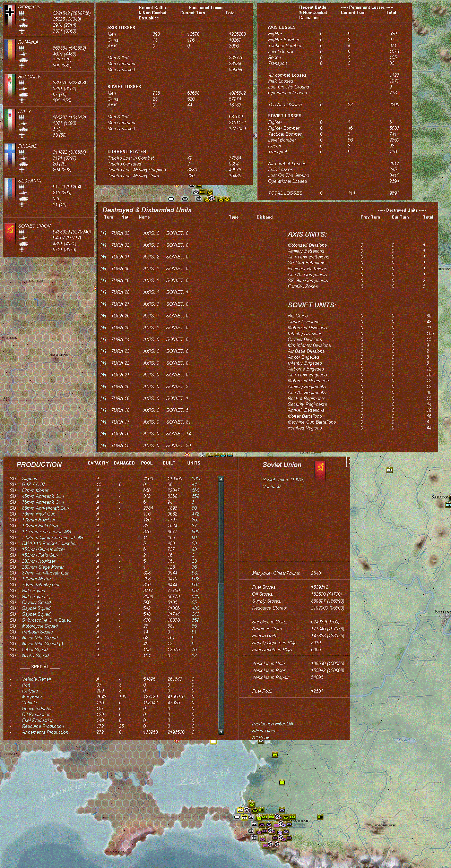
Task: Click the BUILT column header
Action: point(169,463)
